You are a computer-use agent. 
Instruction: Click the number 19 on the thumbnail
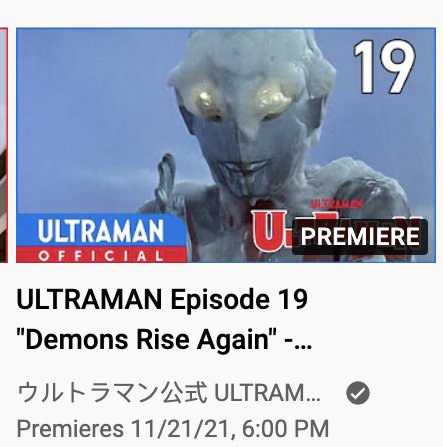[385, 67]
